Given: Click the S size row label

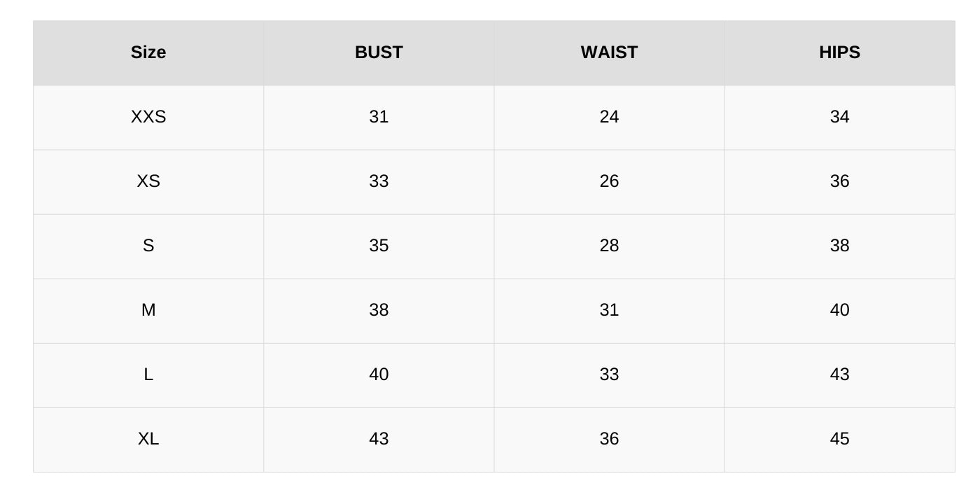Looking at the screenshot, I should [x=148, y=246].
